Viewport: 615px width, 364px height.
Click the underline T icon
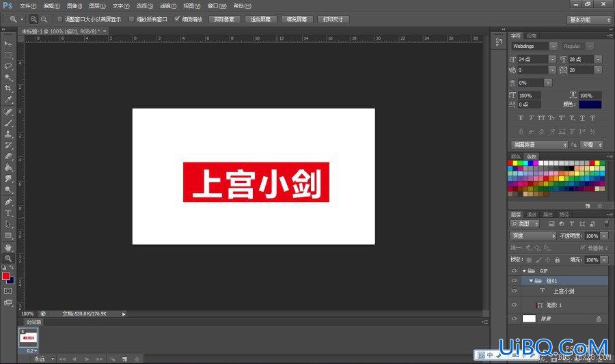[x=582, y=118]
